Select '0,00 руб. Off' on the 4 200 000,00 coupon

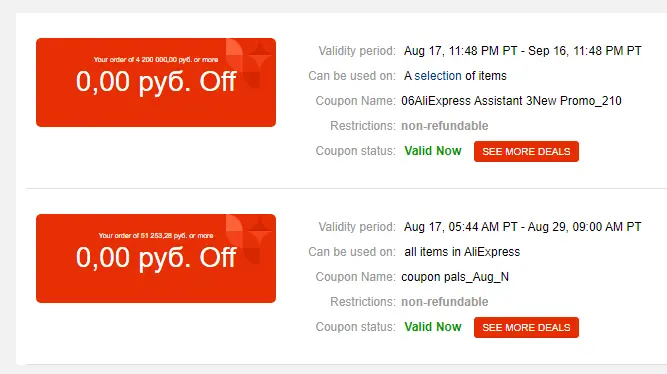tap(156, 81)
